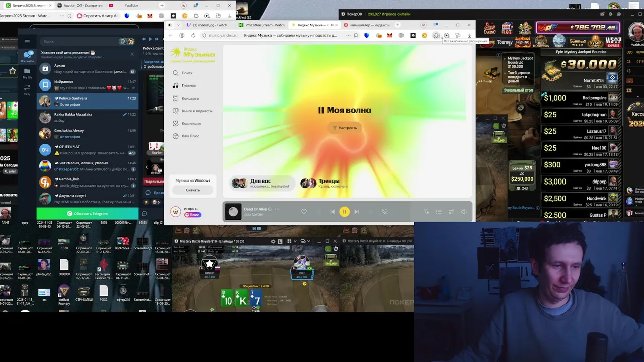Screen dimensions: 644x362
Task: Open Gamble_hub channel in Telegram
Action: (88, 182)
